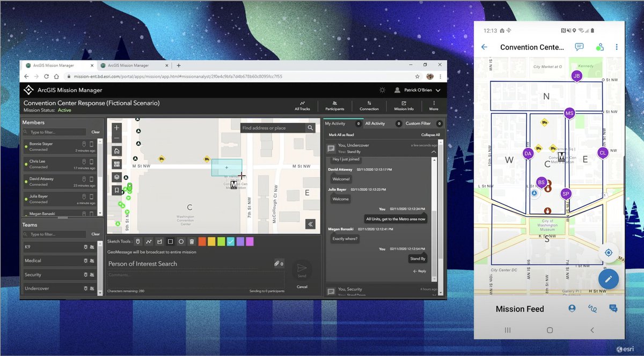This screenshot has width=644, height=356.
Task: Switch to the Custom Filter tab
Action: [x=423, y=123]
